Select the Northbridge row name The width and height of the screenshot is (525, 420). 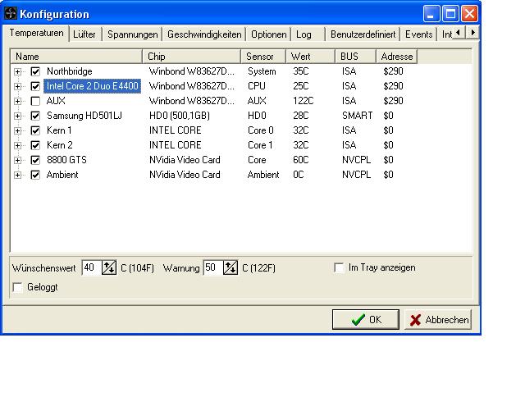69,71
